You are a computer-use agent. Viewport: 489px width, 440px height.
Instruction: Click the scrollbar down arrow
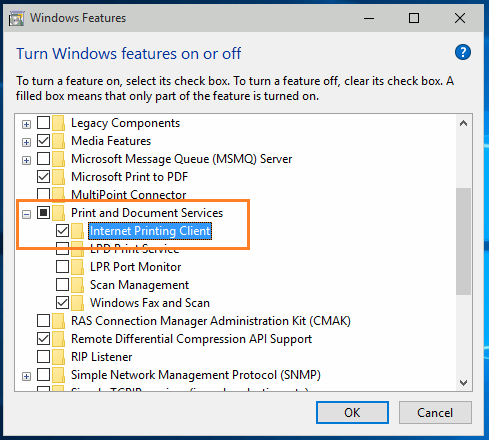(463, 382)
